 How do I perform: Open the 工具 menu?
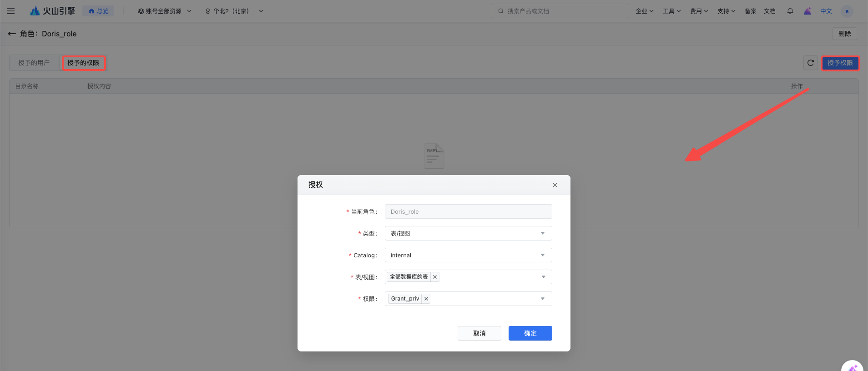tap(671, 11)
